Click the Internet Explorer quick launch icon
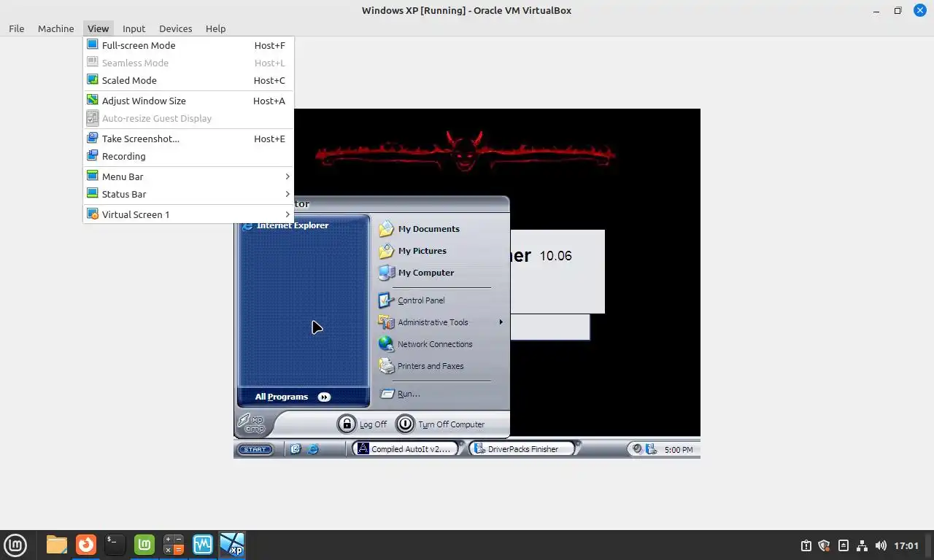This screenshot has width=934, height=560. coord(313,449)
